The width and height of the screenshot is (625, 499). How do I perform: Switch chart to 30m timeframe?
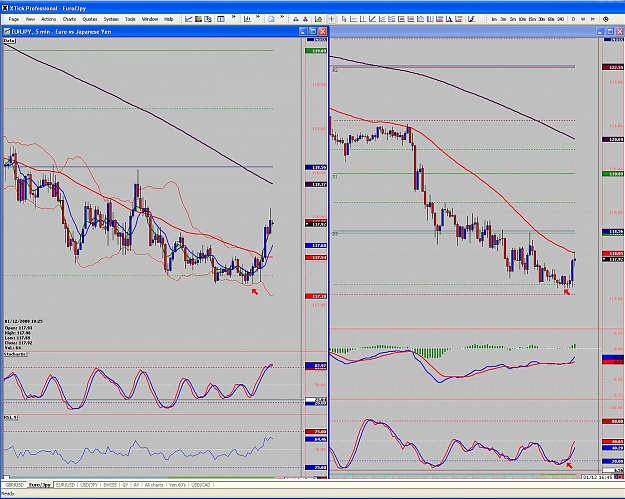542,19
